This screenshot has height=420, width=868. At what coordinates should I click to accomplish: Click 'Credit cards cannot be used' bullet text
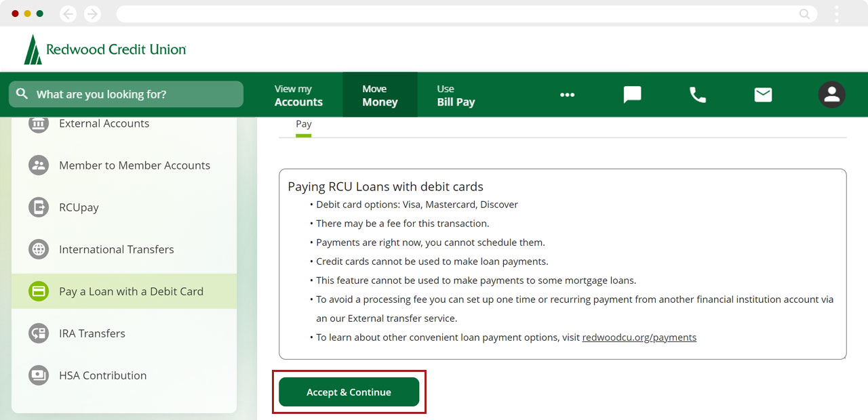click(432, 261)
